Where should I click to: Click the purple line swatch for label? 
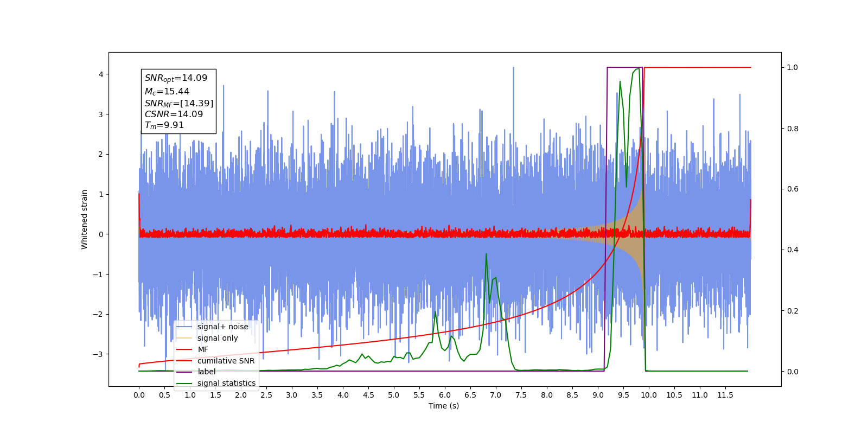click(184, 372)
